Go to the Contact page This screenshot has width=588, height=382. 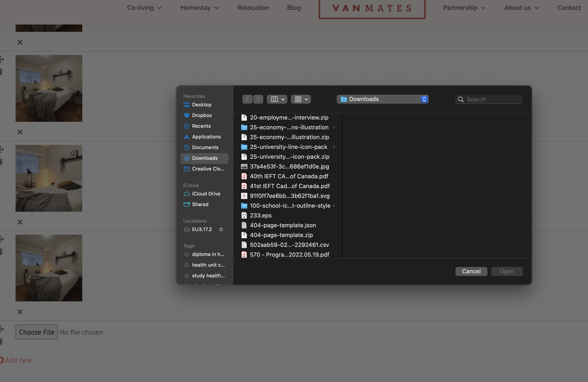(569, 8)
